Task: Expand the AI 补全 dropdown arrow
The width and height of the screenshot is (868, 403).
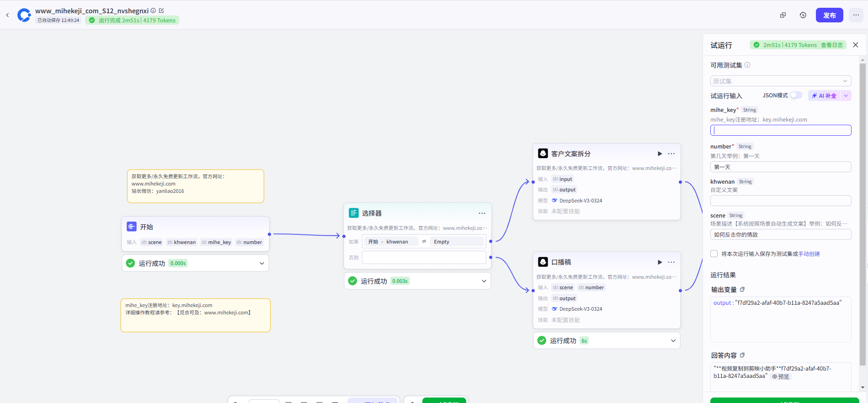Action: click(x=846, y=95)
